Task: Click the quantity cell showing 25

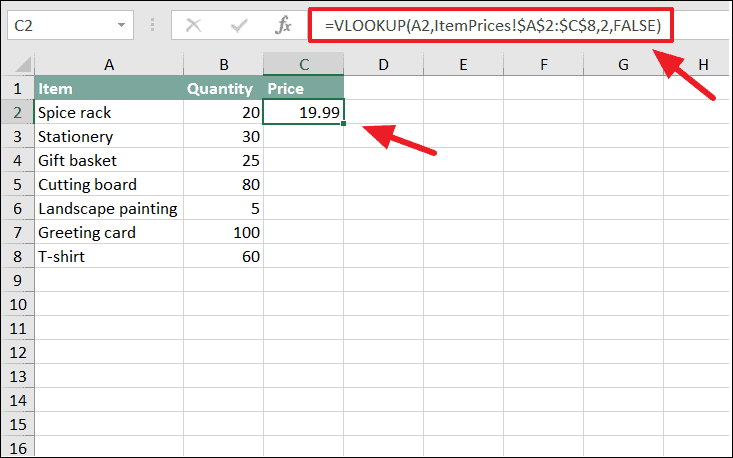Action: click(x=223, y=160)
